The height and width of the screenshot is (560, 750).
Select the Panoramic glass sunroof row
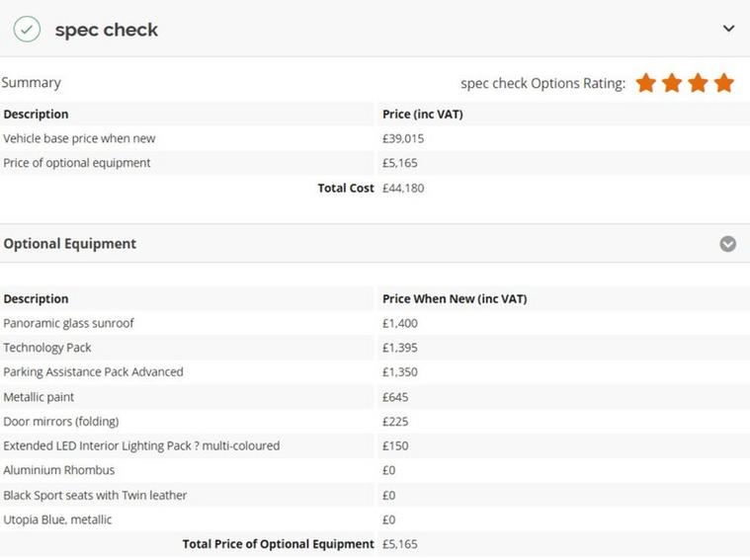[375, 323]
